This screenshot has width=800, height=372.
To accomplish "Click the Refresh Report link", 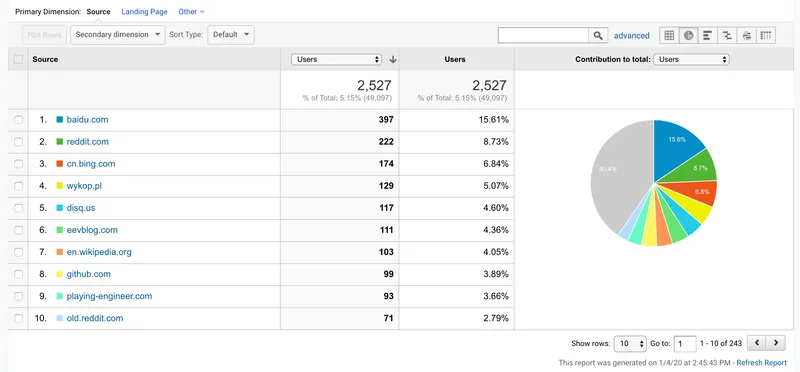I will 762,363.
